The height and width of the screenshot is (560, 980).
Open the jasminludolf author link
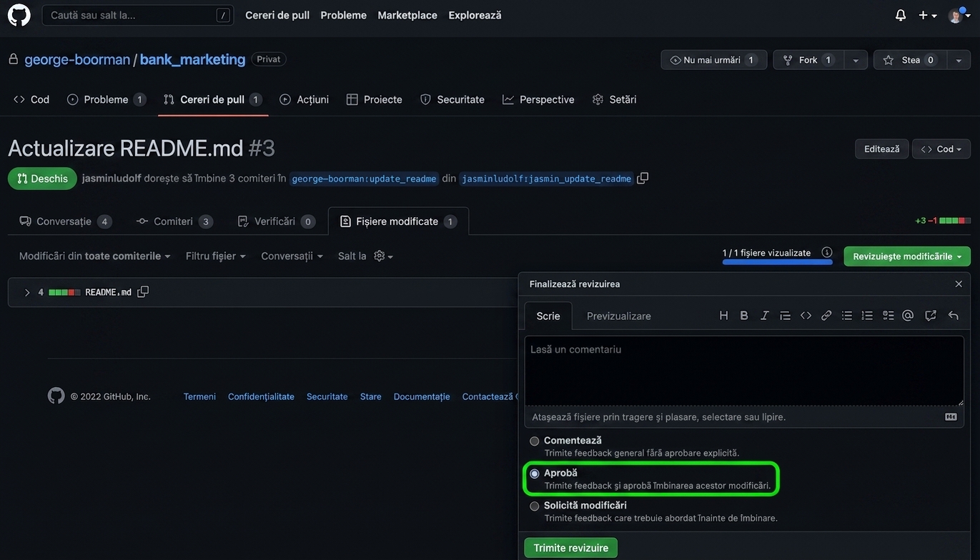click(x=111, y=179)
